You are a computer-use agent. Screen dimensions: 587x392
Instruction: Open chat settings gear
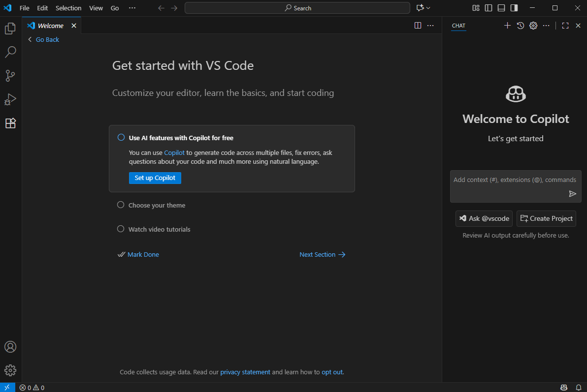pos(533,26)
